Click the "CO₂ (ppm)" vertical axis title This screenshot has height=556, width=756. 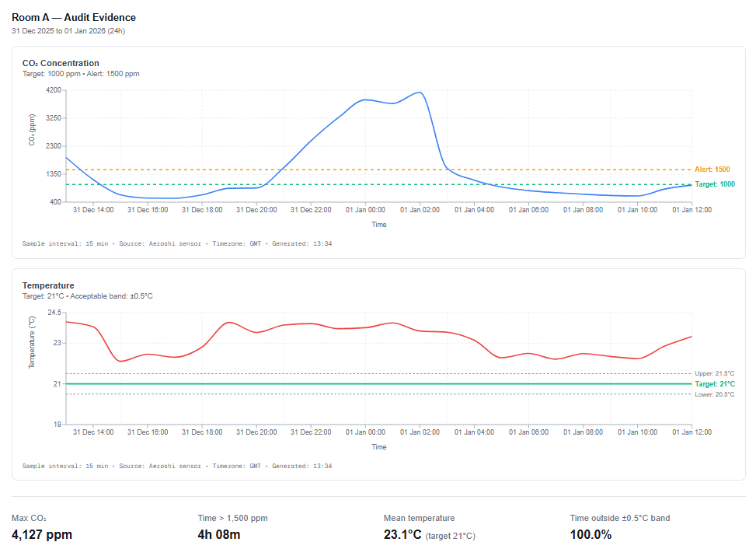click(32, 130)
